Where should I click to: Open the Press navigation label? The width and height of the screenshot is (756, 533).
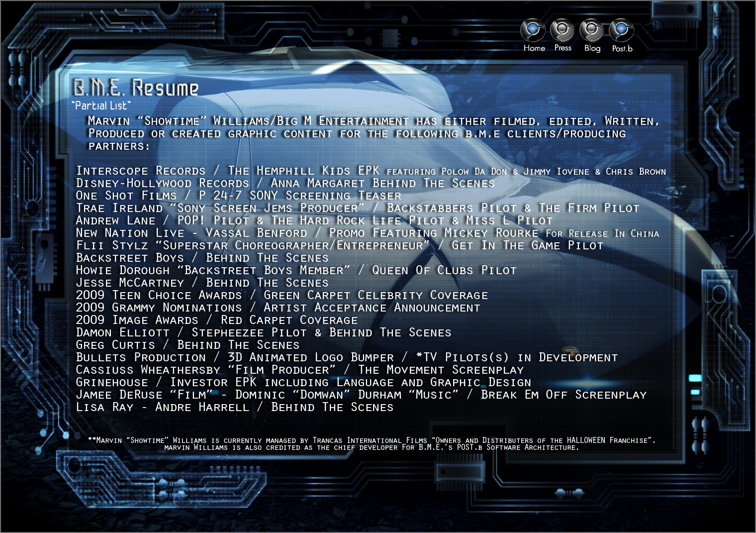pyautogui.click(x=563, y=48)
